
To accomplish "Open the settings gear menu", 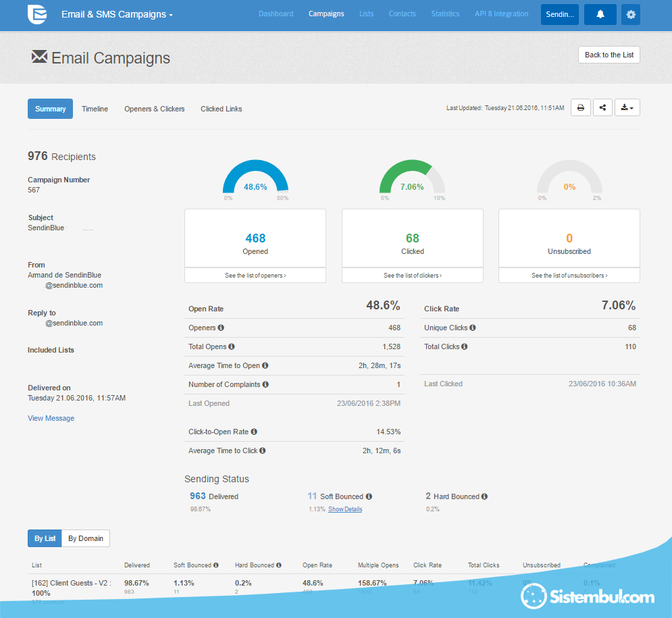I will pyautogui.click(x=630, y=15).
